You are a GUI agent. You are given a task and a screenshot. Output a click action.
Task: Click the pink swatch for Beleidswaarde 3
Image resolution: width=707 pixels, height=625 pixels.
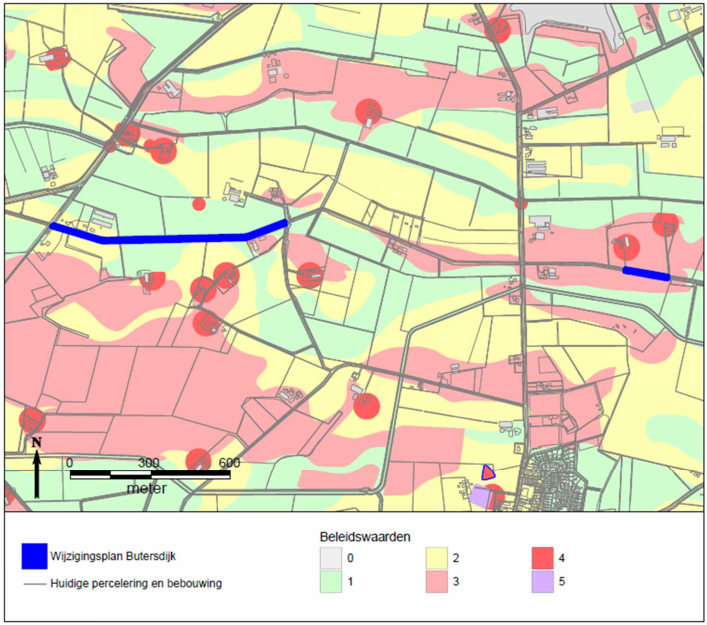[436, 581]
